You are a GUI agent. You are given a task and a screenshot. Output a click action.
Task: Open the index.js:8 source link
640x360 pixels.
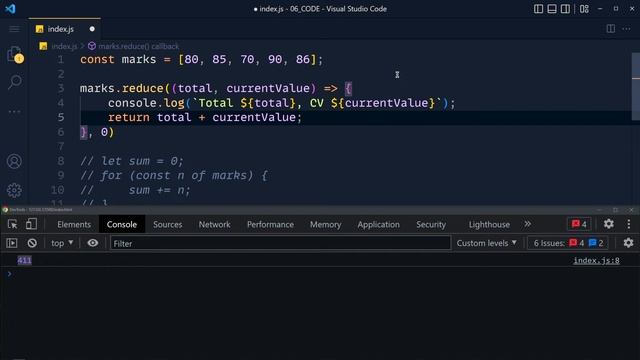pyautogui.click(x=596, y=260)
